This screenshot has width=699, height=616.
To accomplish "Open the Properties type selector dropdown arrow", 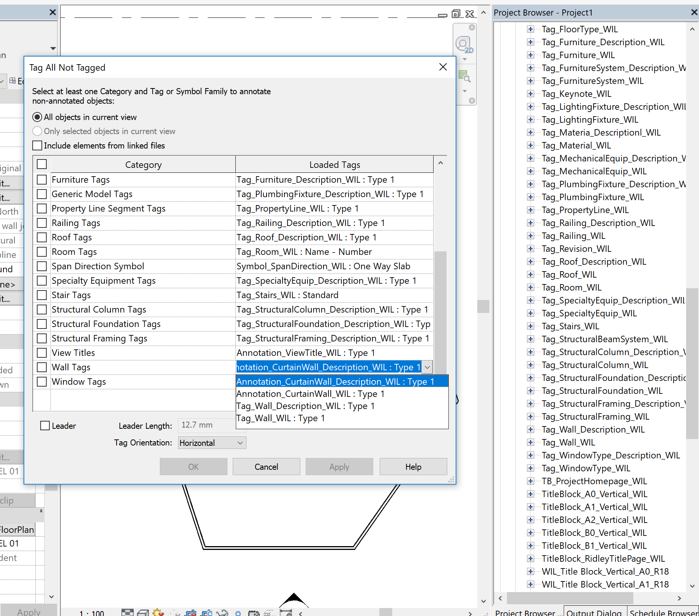I will (53, 48).
